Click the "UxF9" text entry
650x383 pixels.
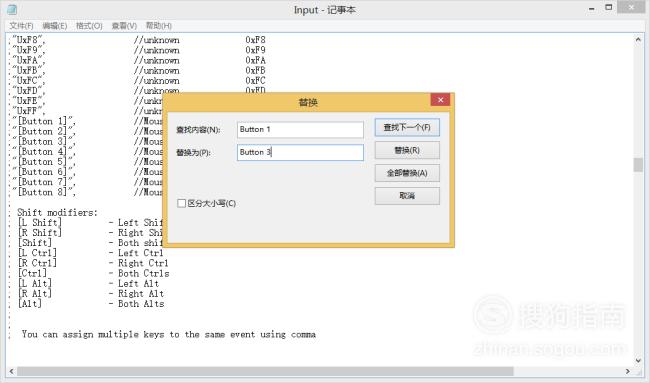tap(28, 50)
